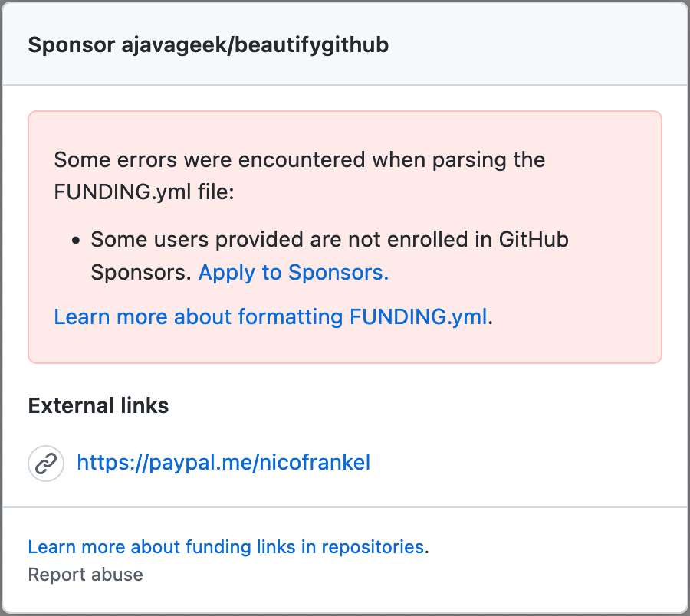Click the word "Sponsors." before the Apply link
The height and width of the screenshot is (616, 690).
141,273
